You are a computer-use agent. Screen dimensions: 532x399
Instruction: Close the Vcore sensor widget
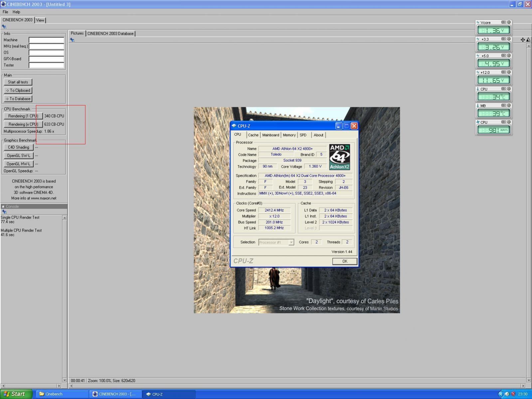(509, 22)
